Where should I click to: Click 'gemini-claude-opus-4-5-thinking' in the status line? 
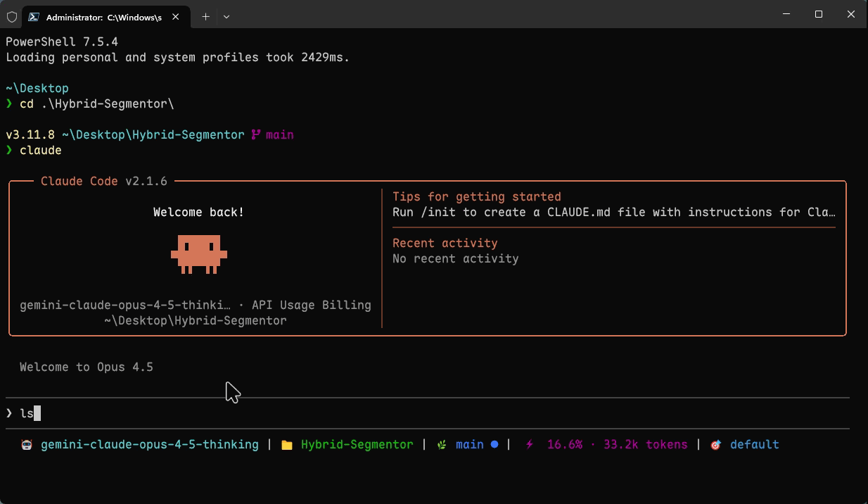150,444
